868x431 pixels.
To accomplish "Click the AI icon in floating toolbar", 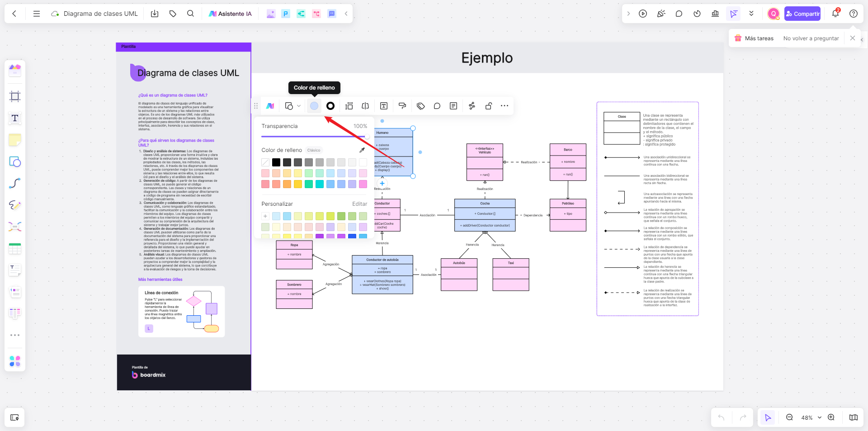I will click(x=270, y=106).
